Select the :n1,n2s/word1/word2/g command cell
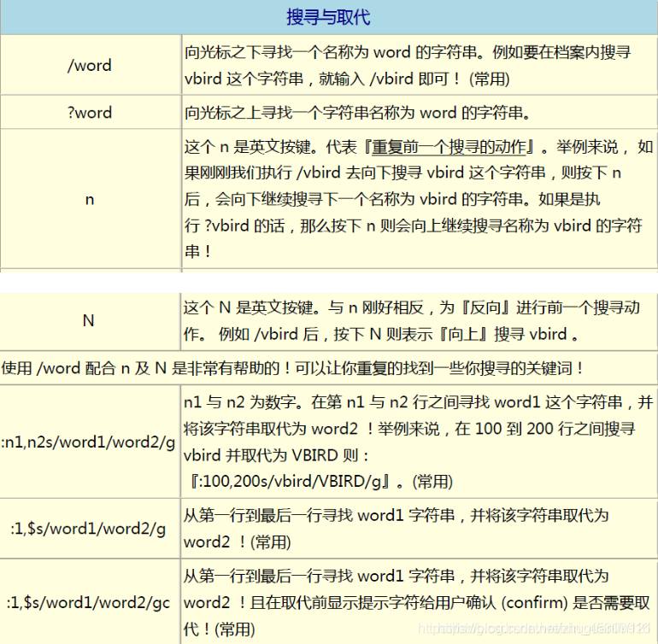 [x=90, y=442]
